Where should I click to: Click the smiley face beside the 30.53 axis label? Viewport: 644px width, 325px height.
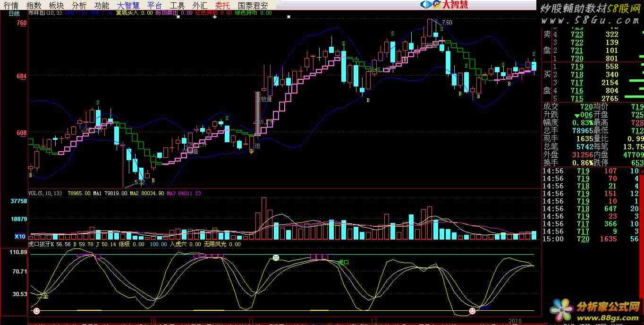point(36,311)
